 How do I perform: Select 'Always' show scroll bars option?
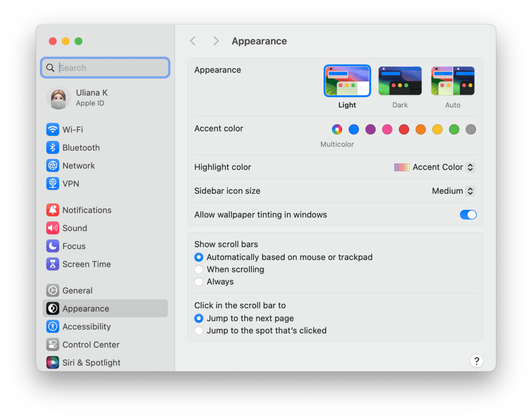[x=199, y=282]
